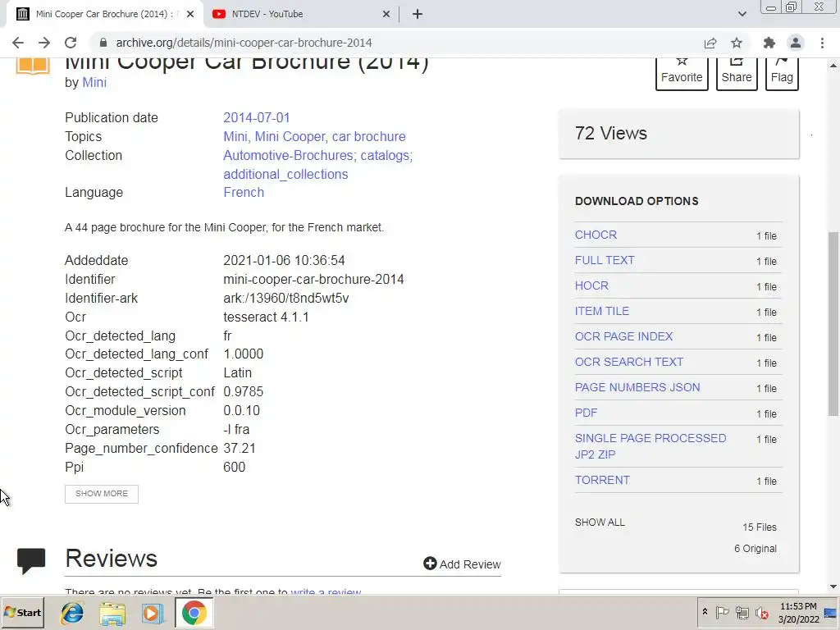Click the Chrome taskbar icon
840x630 pixels.
click(x=194, y=613)
